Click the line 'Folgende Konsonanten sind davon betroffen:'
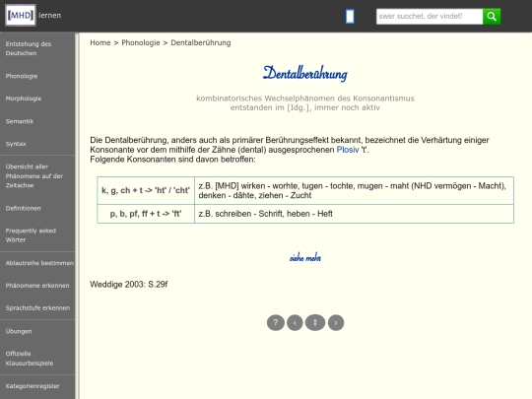This screenshot has height=399, width=532. point(172,160)
